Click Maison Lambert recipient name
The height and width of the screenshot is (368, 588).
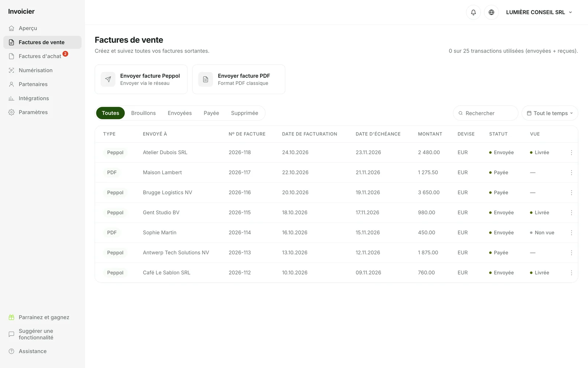pos(162,173)
